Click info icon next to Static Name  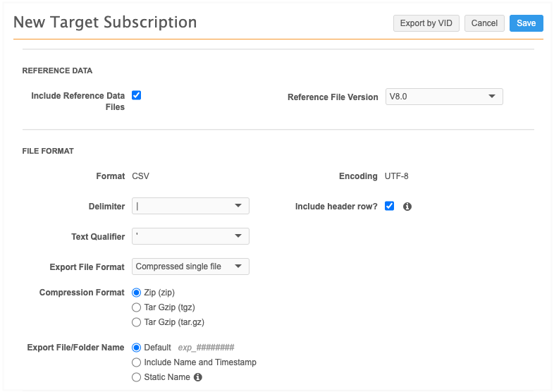tap(198, 377)
